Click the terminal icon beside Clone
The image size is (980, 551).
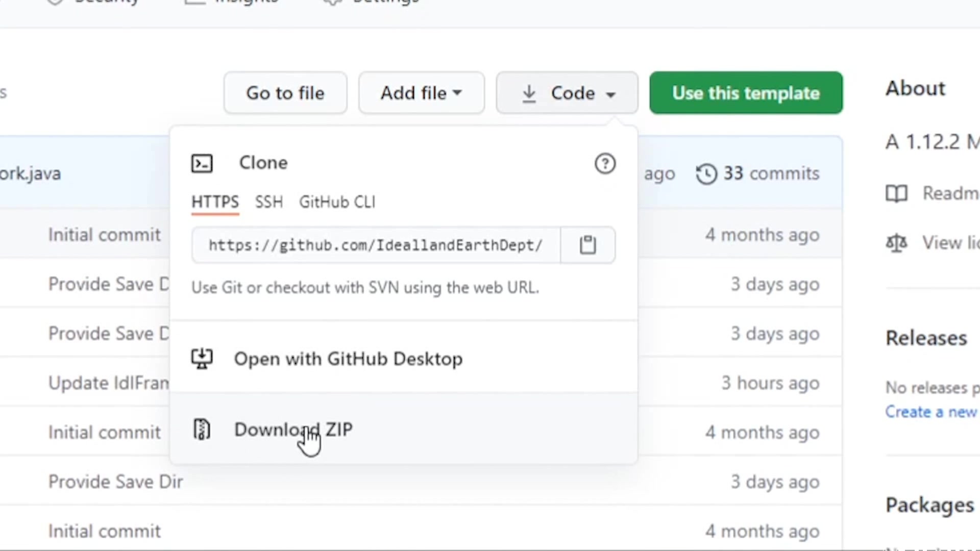coord(202,164)
